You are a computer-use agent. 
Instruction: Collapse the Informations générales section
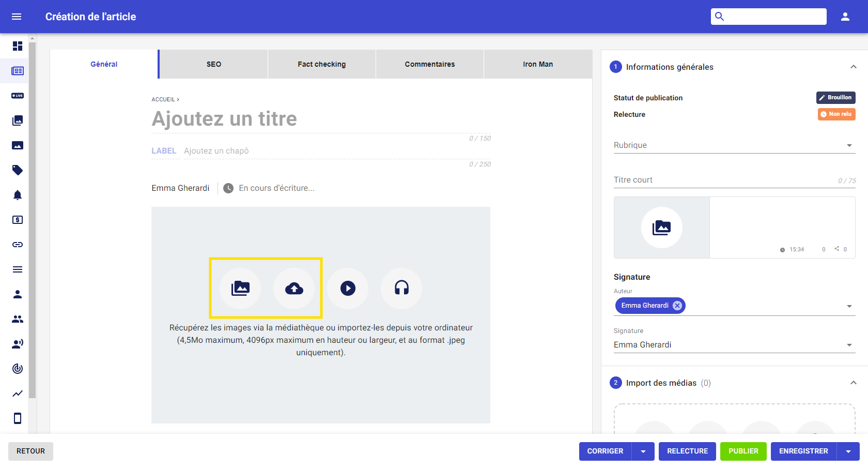click(x=854, y=67)
